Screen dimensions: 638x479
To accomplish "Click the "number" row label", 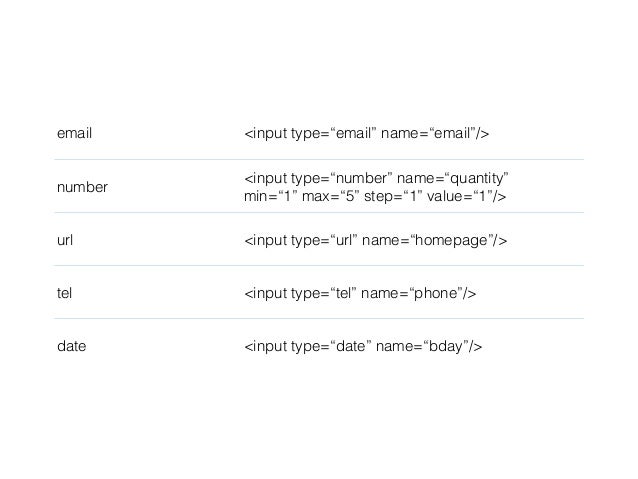I will point(82,187).
